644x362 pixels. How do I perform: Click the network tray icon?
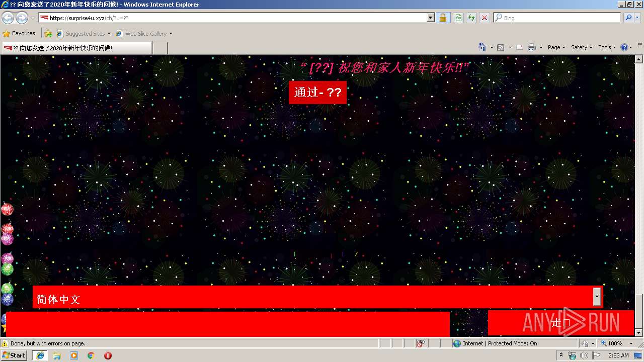click(572, 355)
